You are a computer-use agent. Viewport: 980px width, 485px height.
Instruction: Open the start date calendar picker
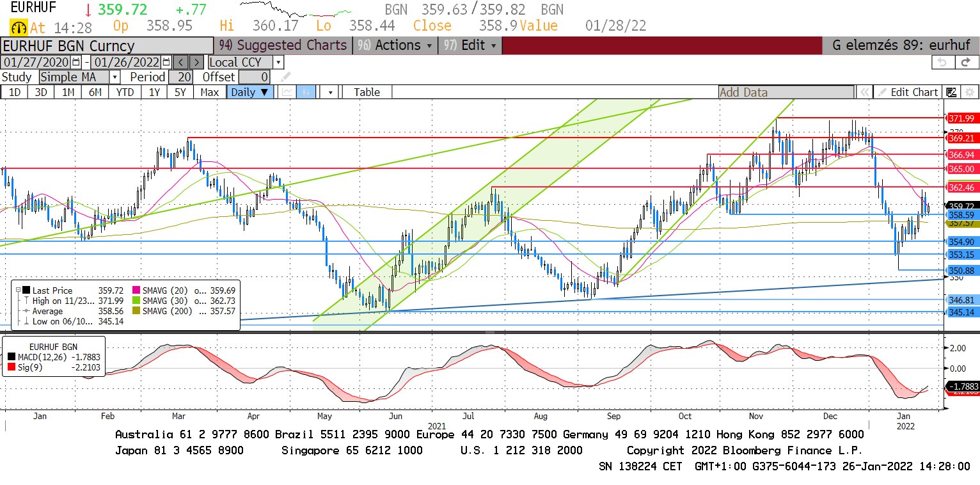point(76,62)
